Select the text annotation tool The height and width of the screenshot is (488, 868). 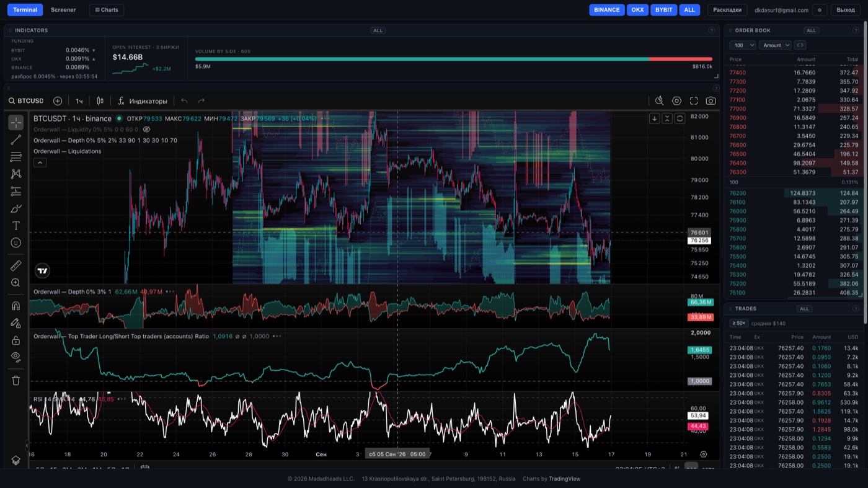16,226
